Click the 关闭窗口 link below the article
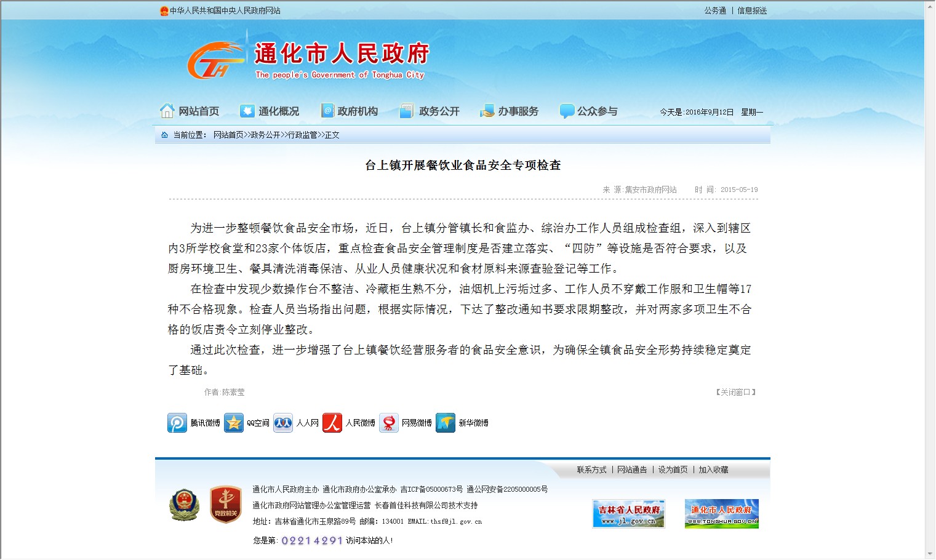The height and width of the screenshot is (560, 936). (x=735, y=392)
